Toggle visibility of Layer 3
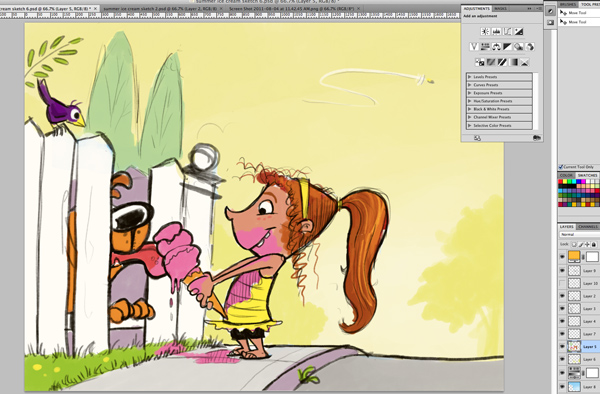 (562, 309)
